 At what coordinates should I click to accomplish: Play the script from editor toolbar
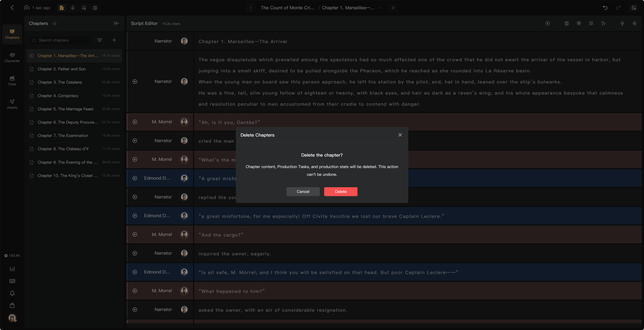coord(547,23)
